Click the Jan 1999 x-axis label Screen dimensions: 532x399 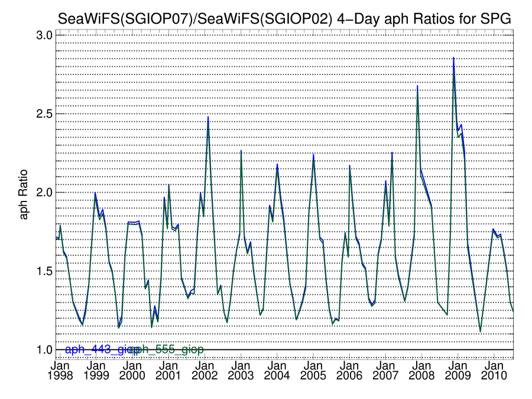(x=96, y=371)
